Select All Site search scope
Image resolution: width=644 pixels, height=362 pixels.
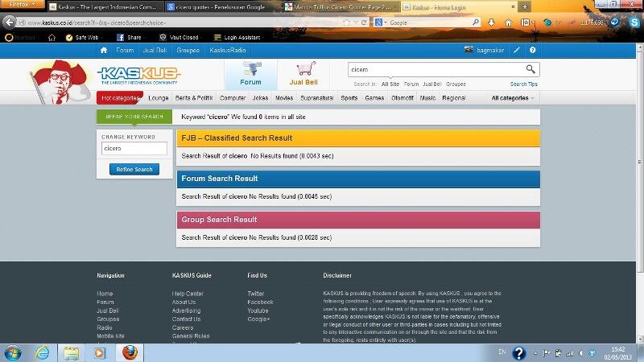[x=390, y=84]
